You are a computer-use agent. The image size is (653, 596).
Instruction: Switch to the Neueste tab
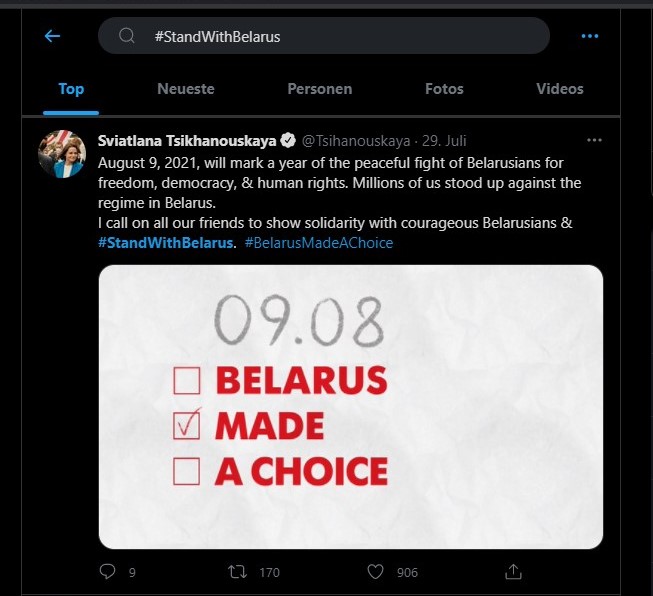point(186,89)
